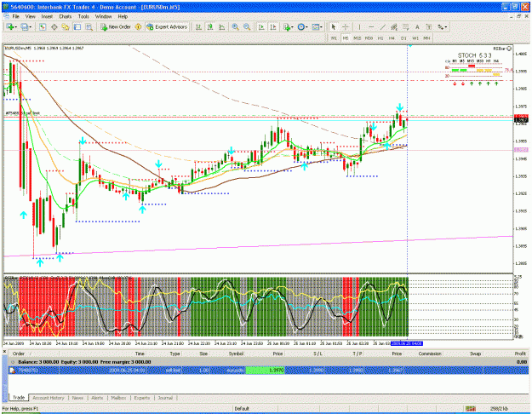
Task: Select the crosshair tool
Action: 346,26
